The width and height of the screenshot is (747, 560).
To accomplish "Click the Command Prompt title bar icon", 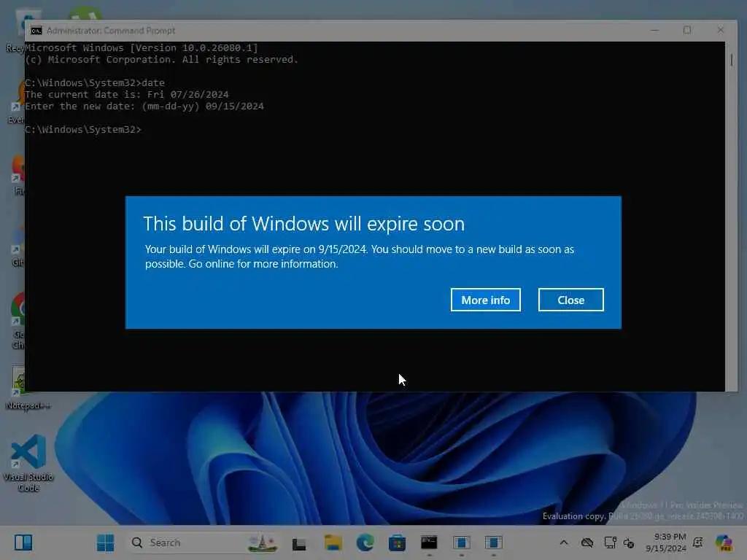I will click(x=36, y=31).
